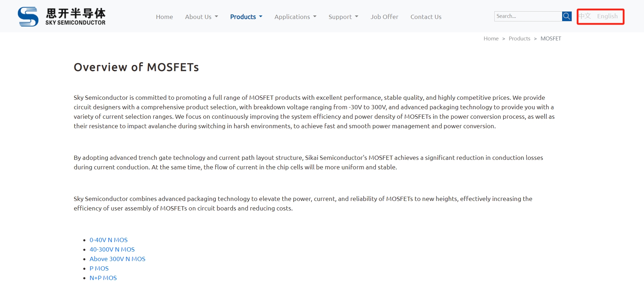Go to the Home nav item
644x293 pixels.
[x=164, y=17]
